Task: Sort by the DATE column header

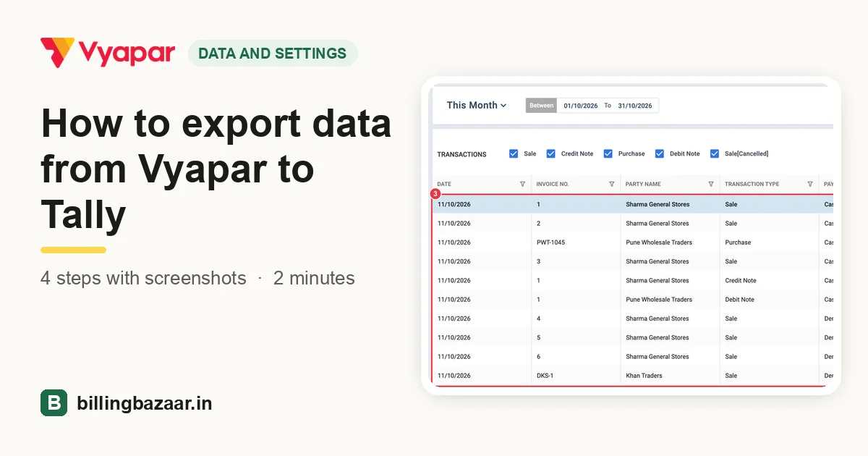Action: point(444,184)
